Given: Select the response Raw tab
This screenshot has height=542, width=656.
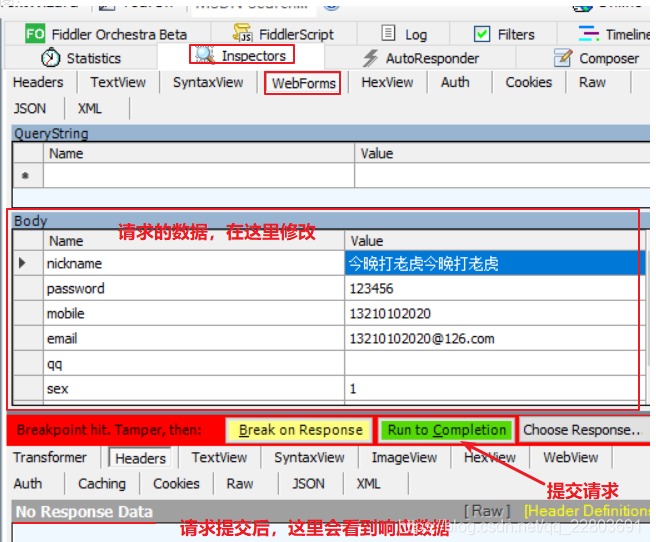Looking at the screenshot, I should [240, 483].
